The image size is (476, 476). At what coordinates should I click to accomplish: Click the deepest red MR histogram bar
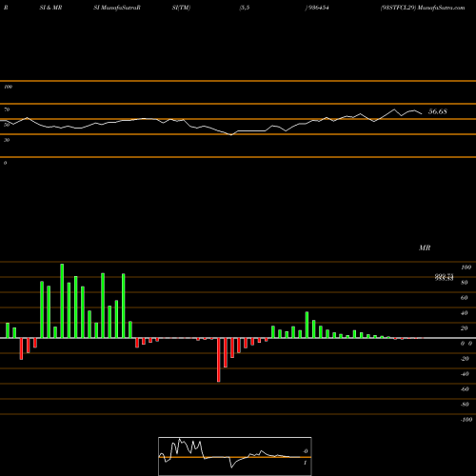219,360
